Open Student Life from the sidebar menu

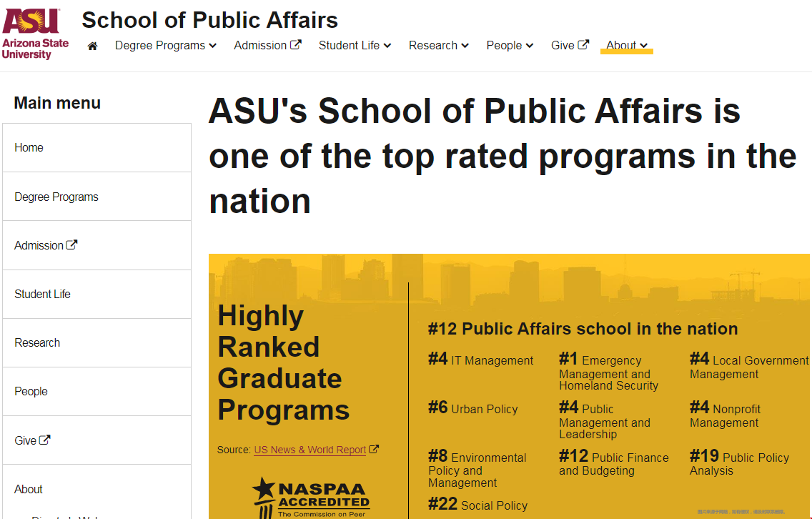click(x=96, y=295)
